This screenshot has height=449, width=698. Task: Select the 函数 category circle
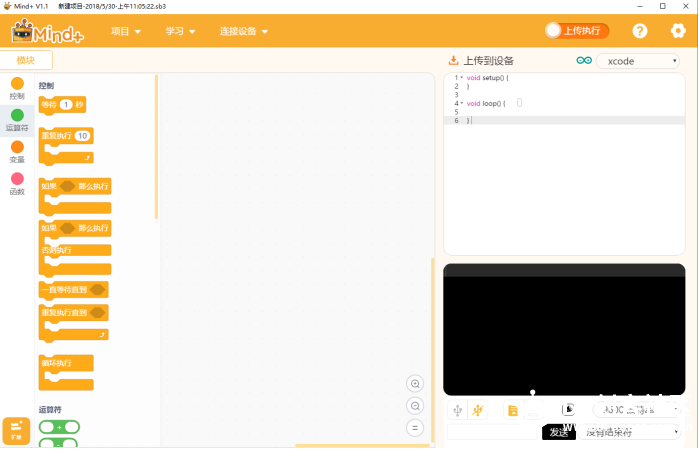[x=17, y=179]
